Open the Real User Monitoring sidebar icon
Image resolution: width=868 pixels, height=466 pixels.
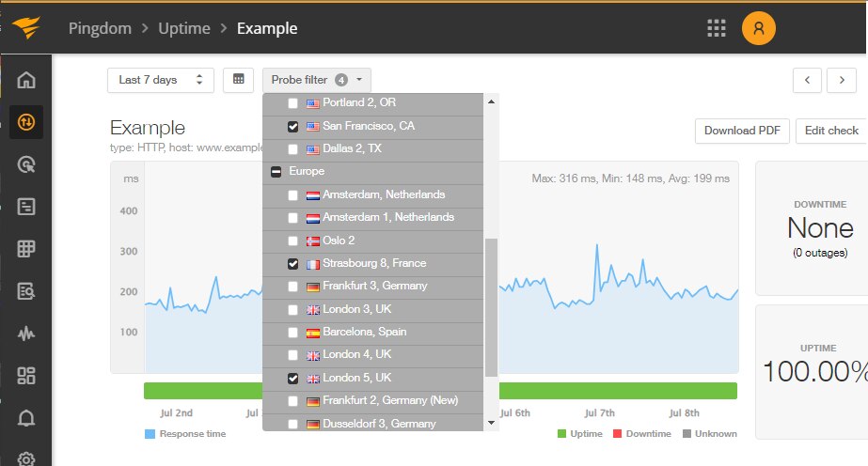coord(26,164)
